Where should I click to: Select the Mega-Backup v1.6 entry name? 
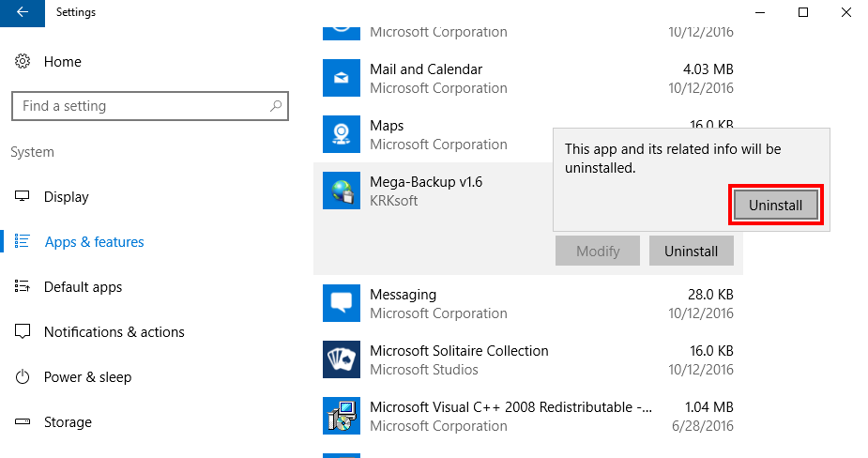tap(426, 182)
